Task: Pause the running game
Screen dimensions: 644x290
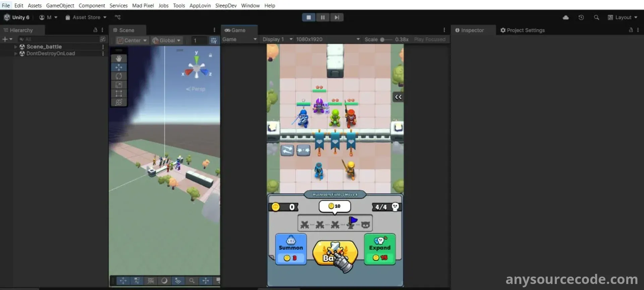Action: [x=323, y=17]
